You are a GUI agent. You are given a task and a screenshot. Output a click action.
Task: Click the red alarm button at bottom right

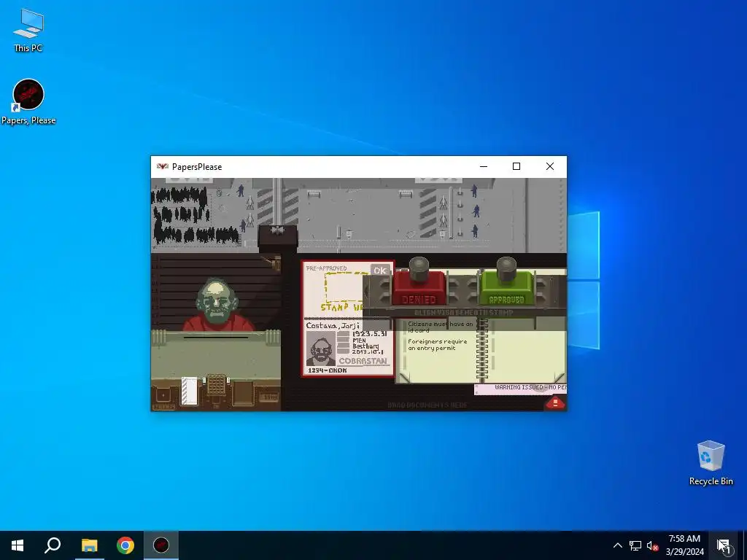(555, 403)
